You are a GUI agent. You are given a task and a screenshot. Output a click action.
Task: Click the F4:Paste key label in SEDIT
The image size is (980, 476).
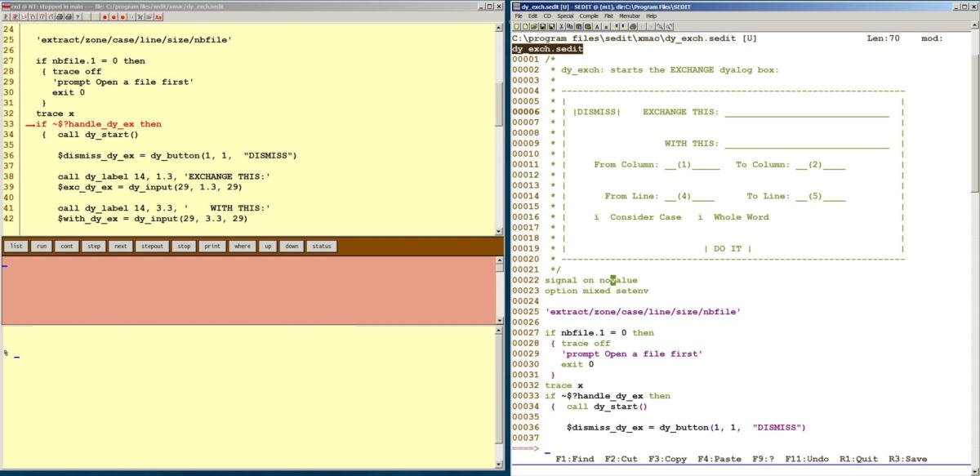tap(719, 459)
